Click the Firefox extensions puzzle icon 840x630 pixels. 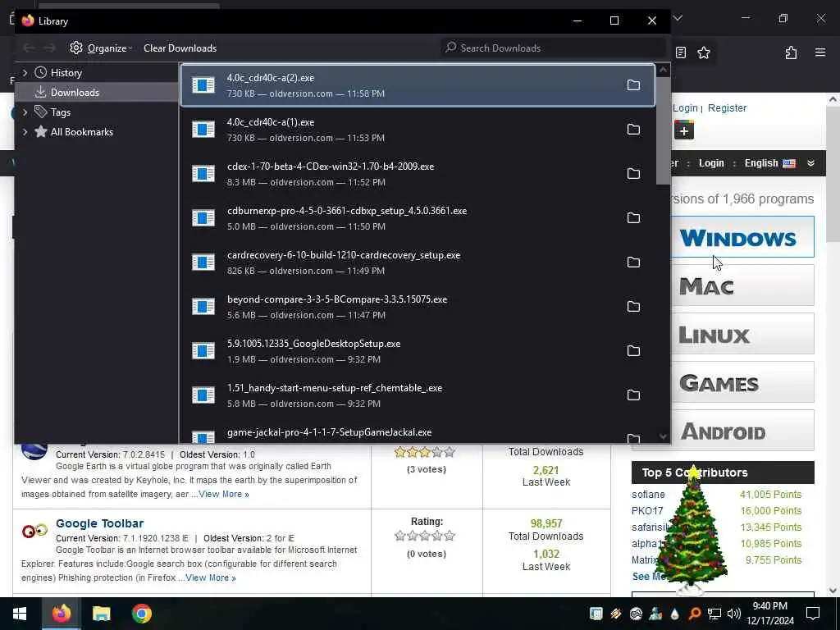pyautogui.click(x=791, y=52)
